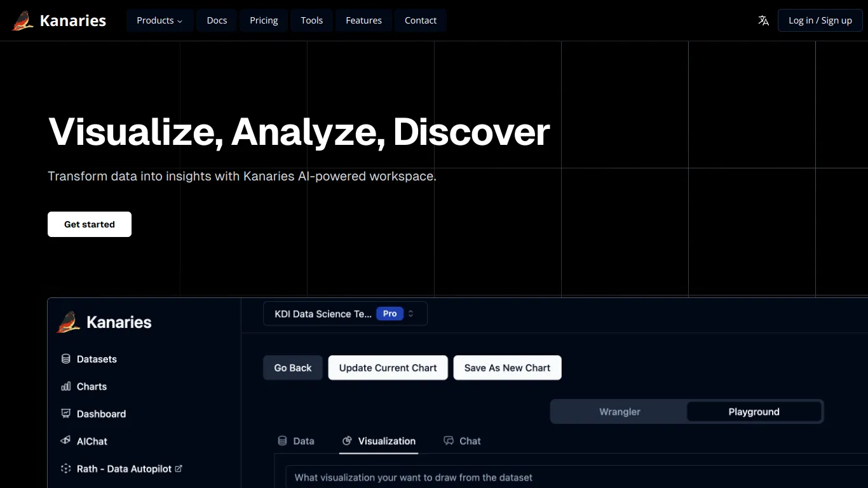Select the Visualization tab
Image resolution: width=868 pixels, height=488 pixels.
379,441
